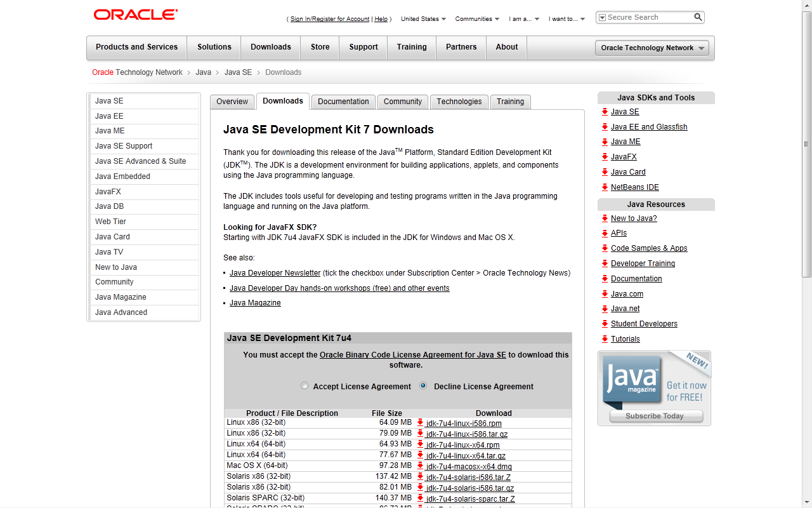Switch to the Community tab
The image size is (812, 508).
(x=403, y=102)
